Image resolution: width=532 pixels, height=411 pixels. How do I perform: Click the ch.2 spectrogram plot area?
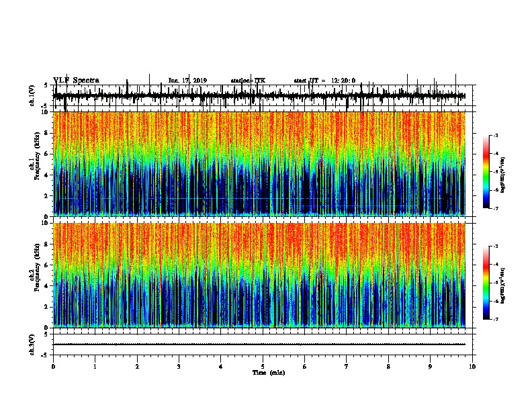pyautogui.click(x=259, y=275)
